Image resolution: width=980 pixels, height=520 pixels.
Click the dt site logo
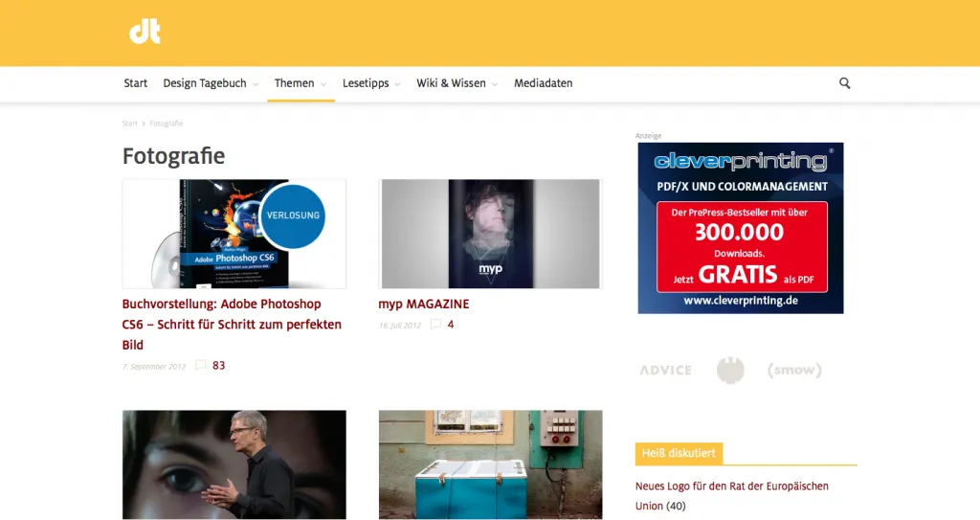pyautogui.click(x=145, y=32)
